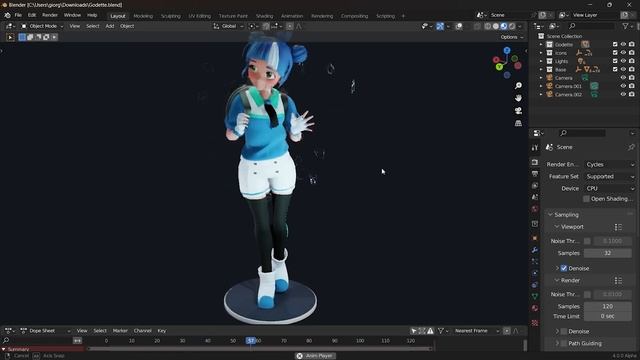Expand Path Guiding panel arrow
The image size is (640, 360).
557,343
